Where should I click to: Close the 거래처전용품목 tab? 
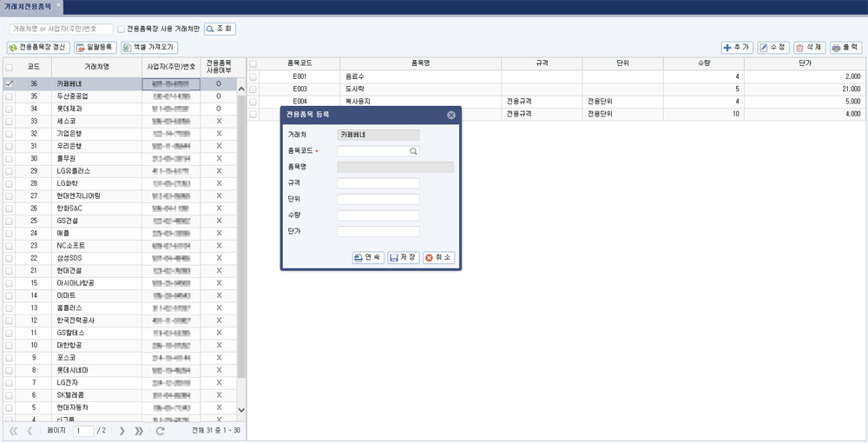[59, 4]
